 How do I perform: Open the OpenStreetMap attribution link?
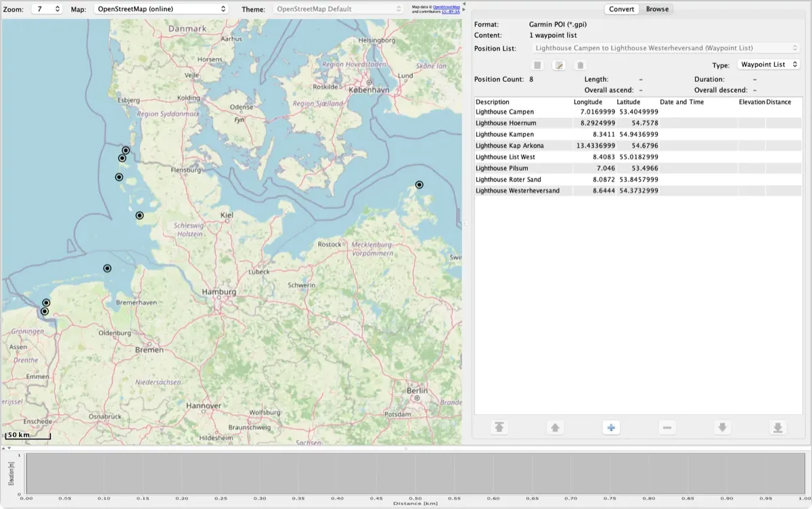point(446,6)
